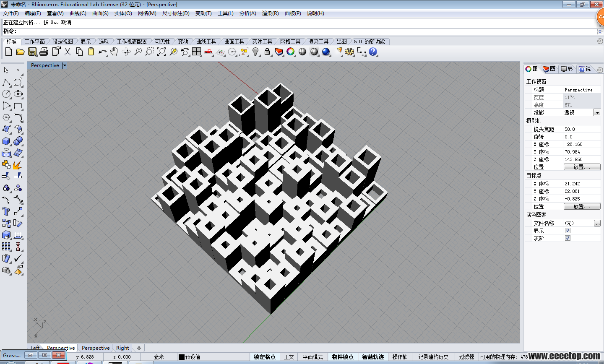Toggle 锁定格点 in status bar

click(x=265, y=357)
